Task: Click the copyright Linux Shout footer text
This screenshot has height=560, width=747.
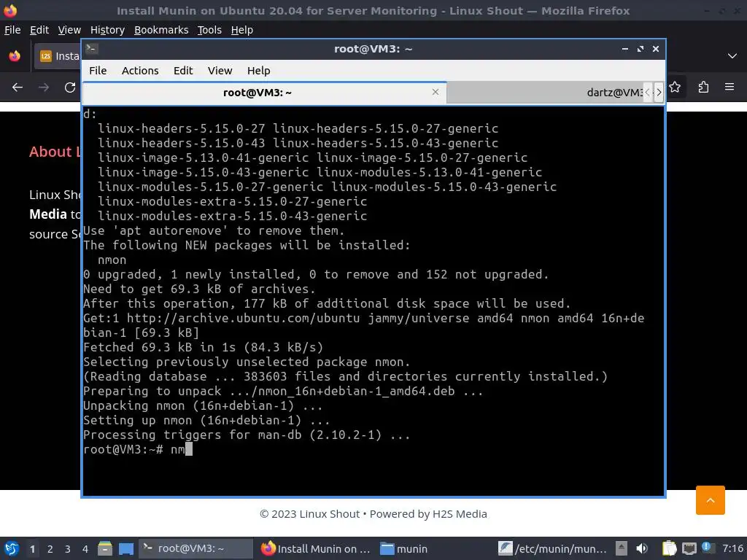Action: click(373, 514)
